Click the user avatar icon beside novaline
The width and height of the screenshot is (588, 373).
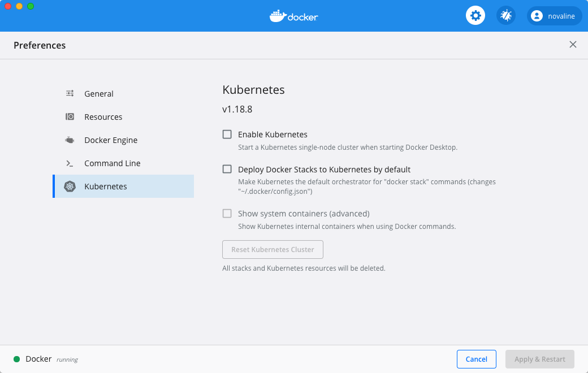tap(537, 16)
